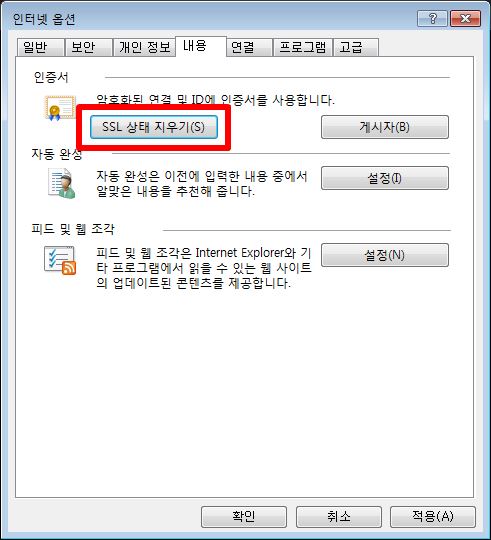This screenshot has height=540, width=491.
Task: Close the 인터넷 옵션 dialog window
Action: click(465, 18)
